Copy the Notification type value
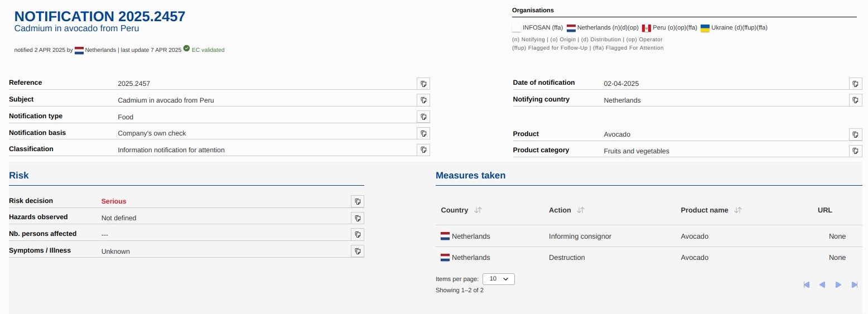 pos(423,117)
